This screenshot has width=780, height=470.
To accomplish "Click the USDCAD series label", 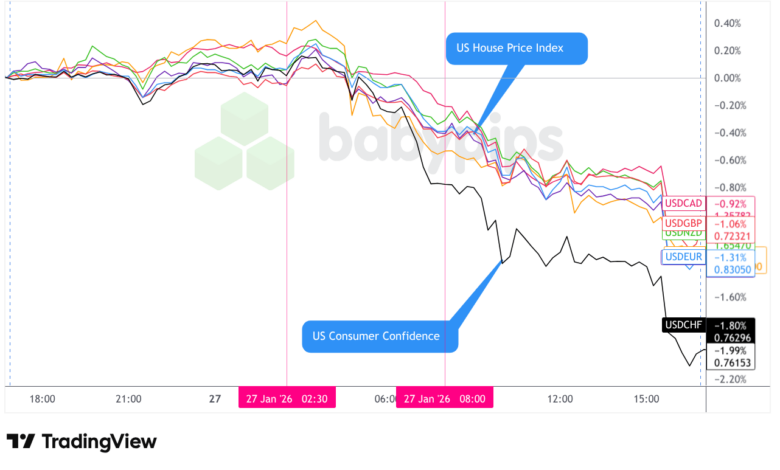I will point(684,203).
